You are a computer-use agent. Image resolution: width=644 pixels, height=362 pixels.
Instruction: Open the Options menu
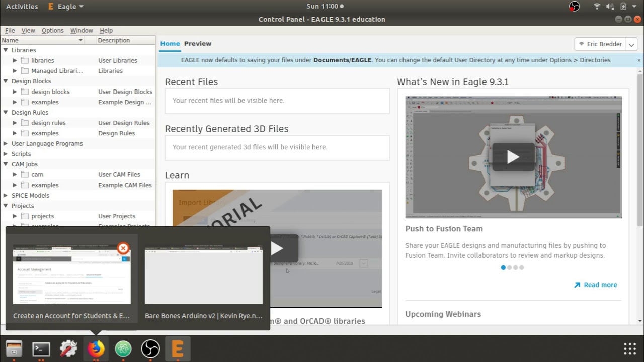click(x=52, y=30)
